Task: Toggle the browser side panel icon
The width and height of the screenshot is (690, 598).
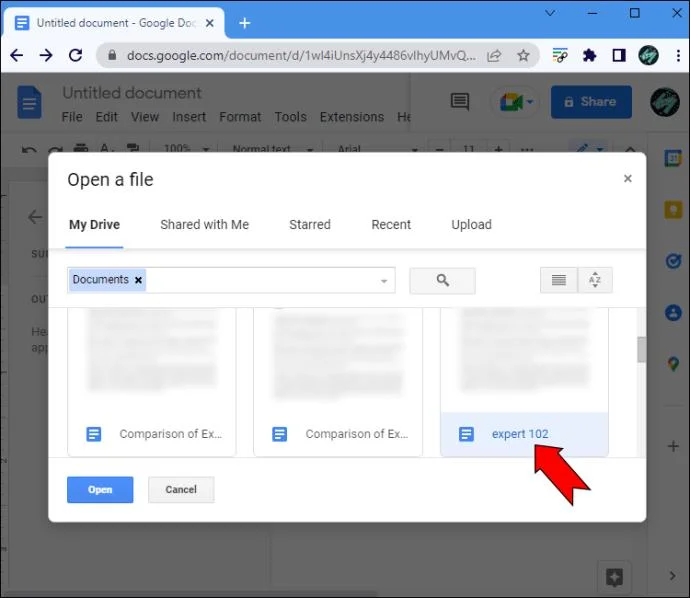Action: tap(619, 55)
